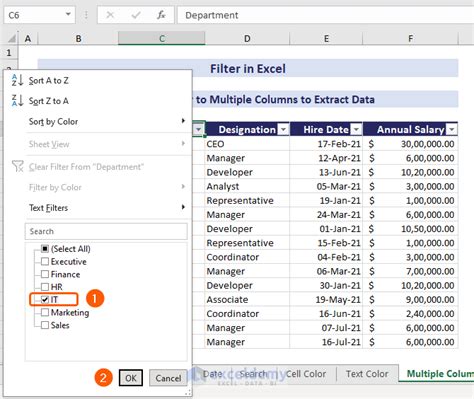Click the 10,50,000.00 salary cell
The height and width of the screenshot is (399, 474).
[410, 229]
